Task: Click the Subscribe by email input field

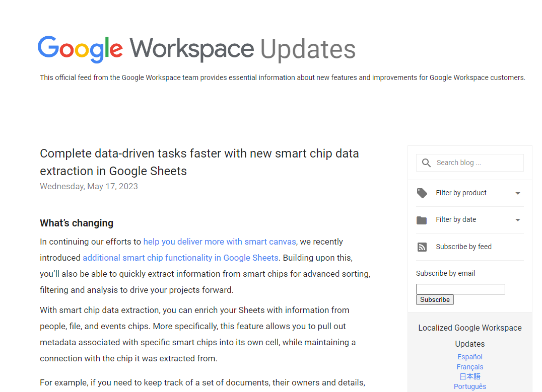Action: [460, 289]
